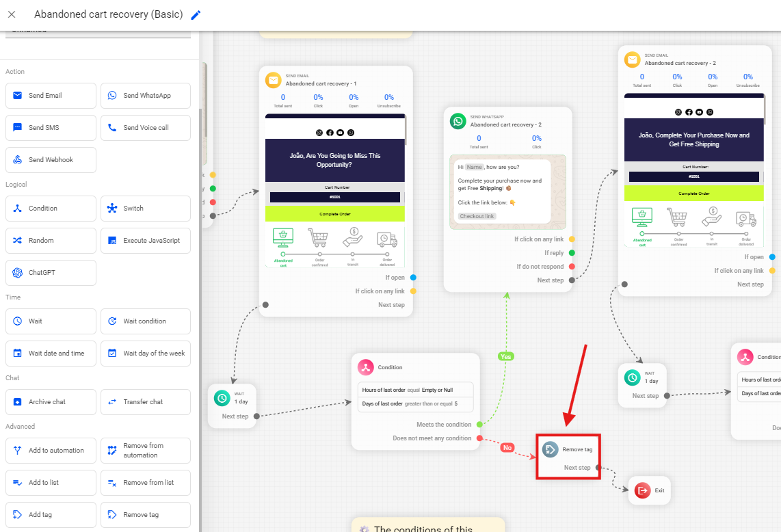Choose the Send WhatsApp action
The image size is (781, 532).
pyautogui.click(x=146, y=96)
